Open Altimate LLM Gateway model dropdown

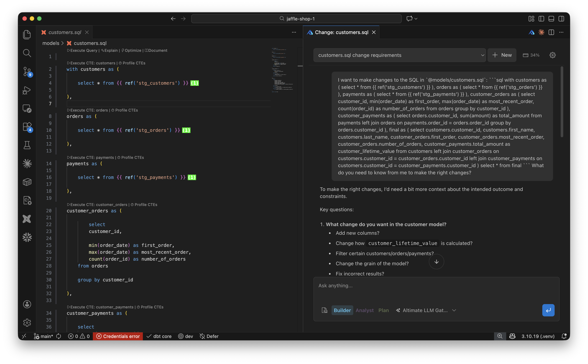[x=426, y=310]
